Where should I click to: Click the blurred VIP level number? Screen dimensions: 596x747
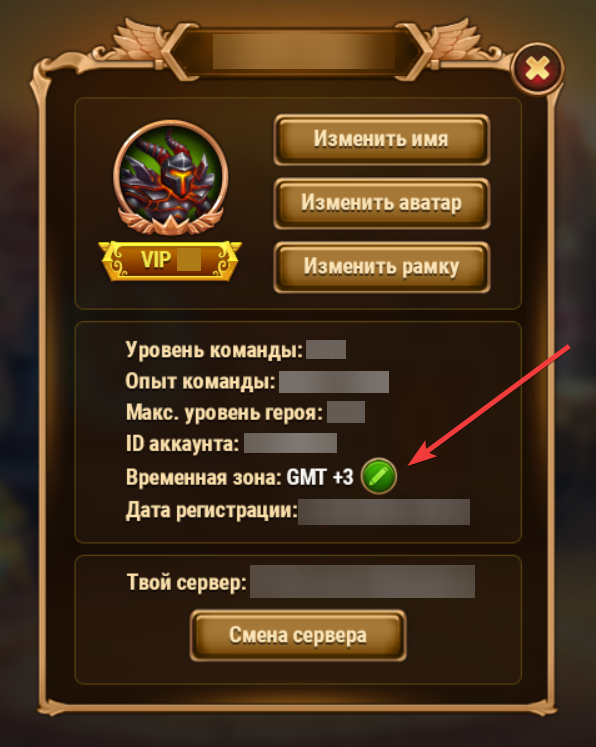tap(189, 261)
